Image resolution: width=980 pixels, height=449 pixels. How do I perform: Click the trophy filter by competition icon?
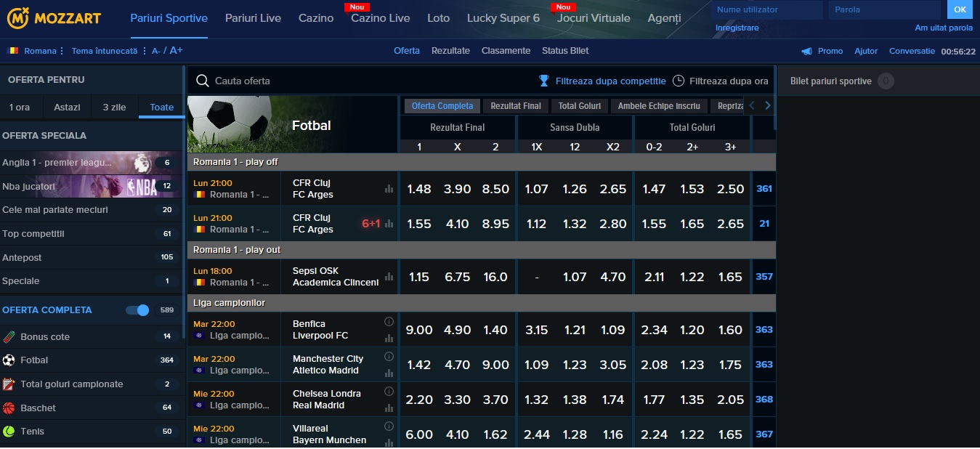coord(544,81)
